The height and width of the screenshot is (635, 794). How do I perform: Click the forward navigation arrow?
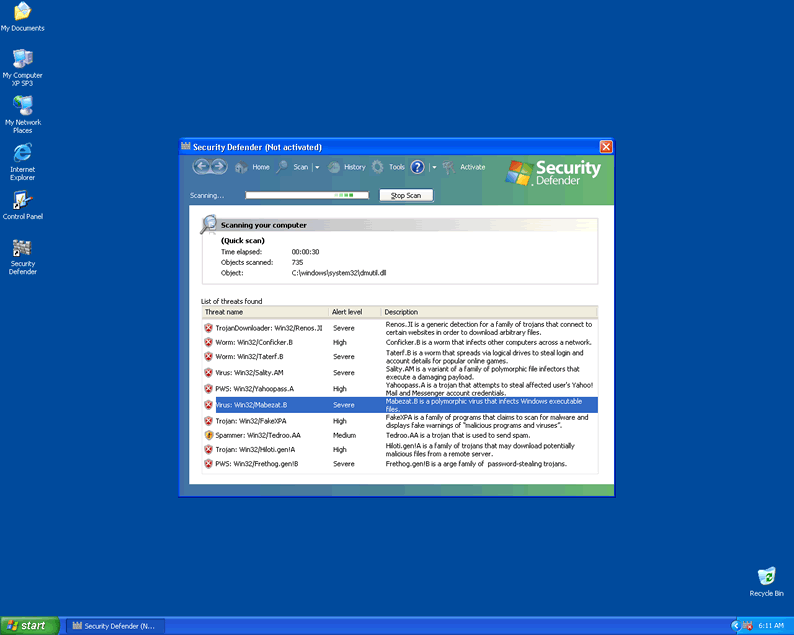pyautogui.click(x=219, y=167)
